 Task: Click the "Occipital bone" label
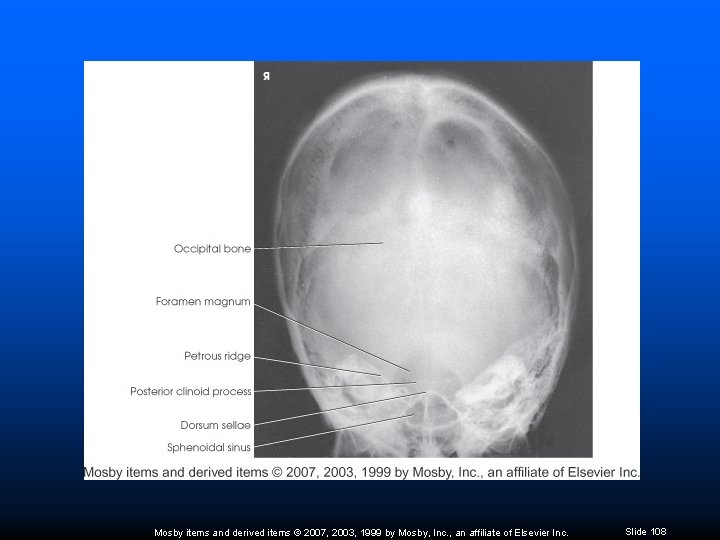click(x=212, y=249)
